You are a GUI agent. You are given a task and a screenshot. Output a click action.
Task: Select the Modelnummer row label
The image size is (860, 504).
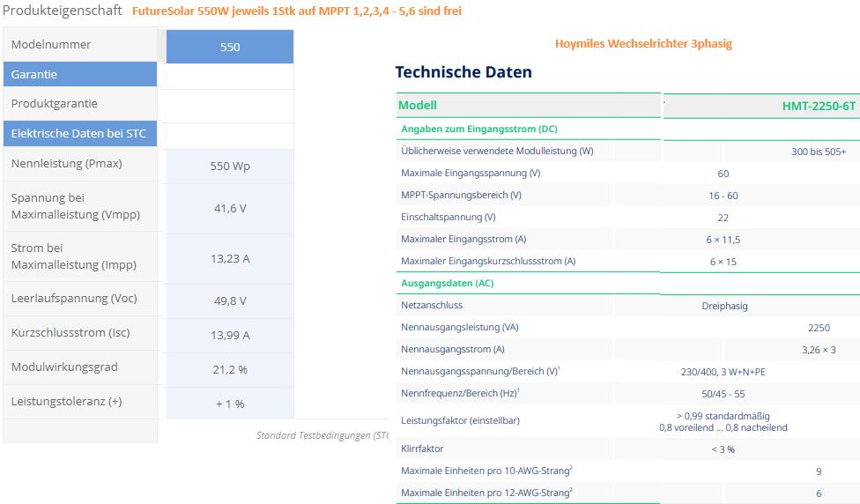pos(51,44)
